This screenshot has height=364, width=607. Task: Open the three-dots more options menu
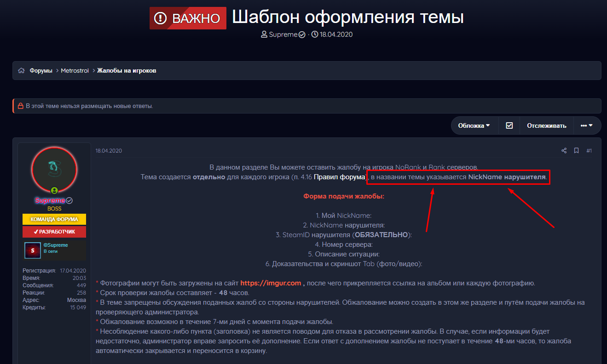pyautogui.click(x=586, y=125)
